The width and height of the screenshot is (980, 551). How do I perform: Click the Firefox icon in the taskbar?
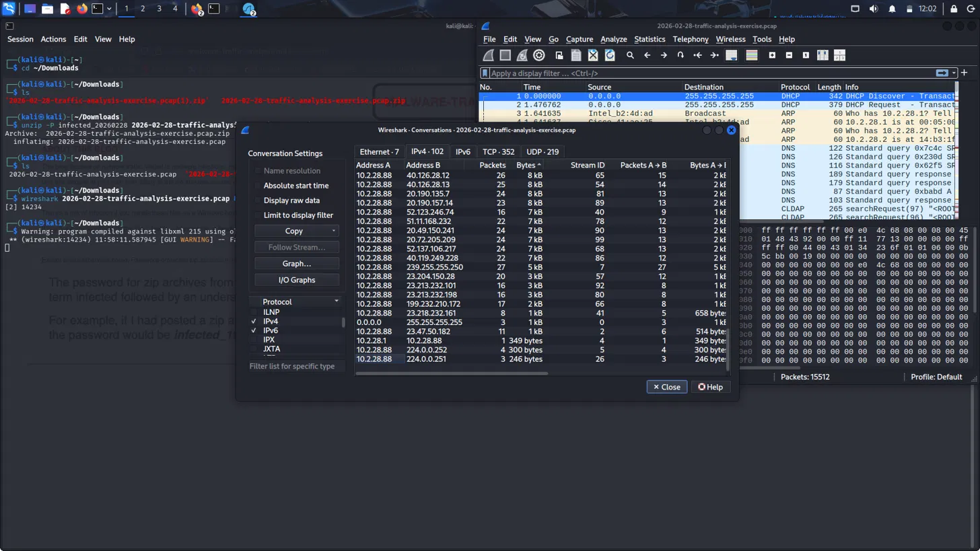tap(82, 9)
